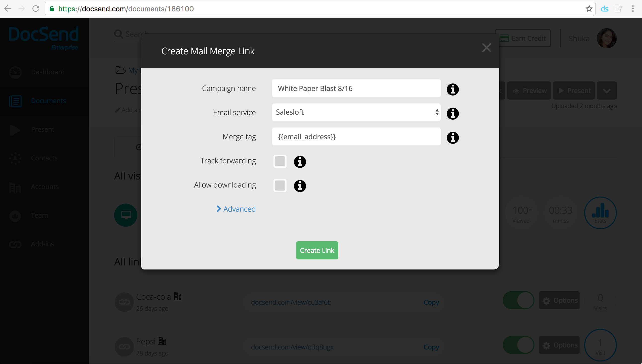Viewport: 642px width, 364px height.
Task: Enable the Track forwarding checkbox
Action: (280, 161)
